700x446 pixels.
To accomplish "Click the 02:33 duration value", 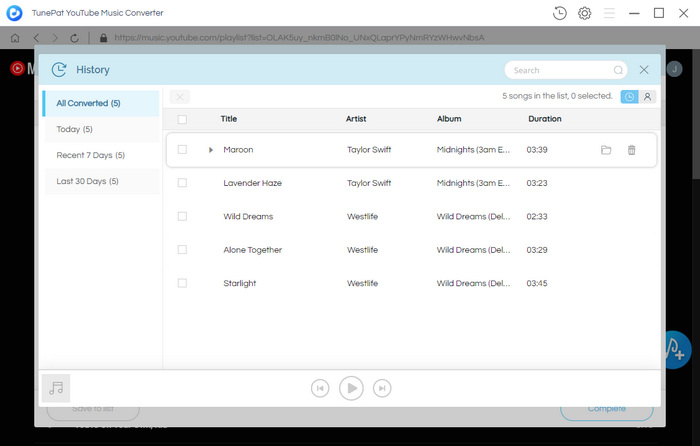I will tap(537, 217).
